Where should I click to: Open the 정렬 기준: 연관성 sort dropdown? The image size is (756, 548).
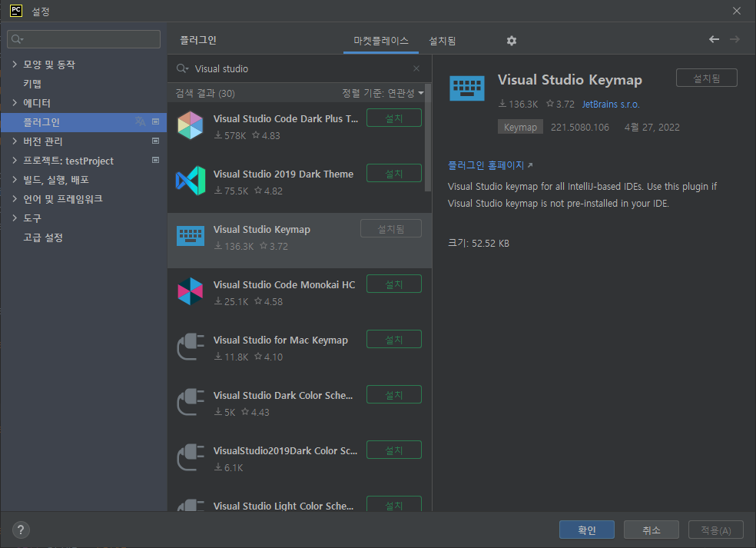click(x=383, y=93)
